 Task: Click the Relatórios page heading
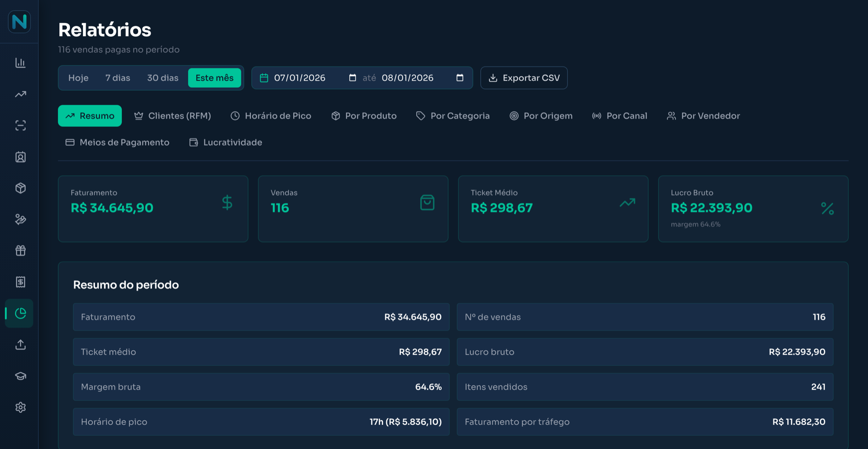[x=105, y=30]
